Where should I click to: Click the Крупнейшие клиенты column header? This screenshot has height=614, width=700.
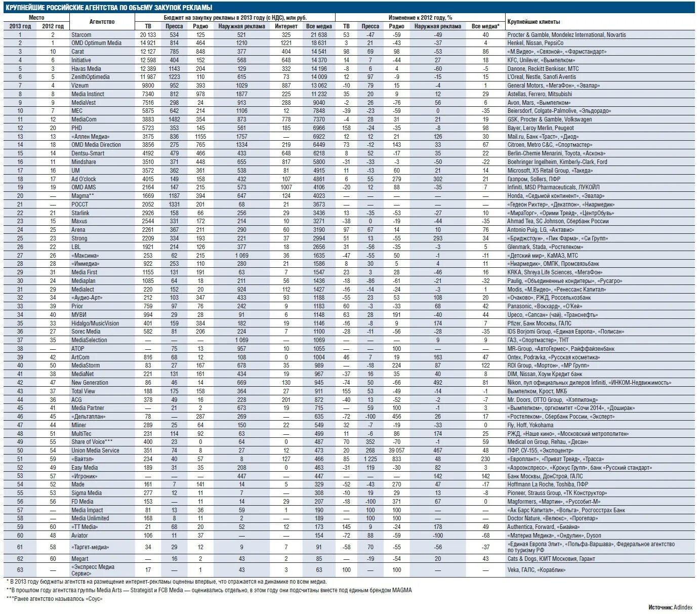533,22
